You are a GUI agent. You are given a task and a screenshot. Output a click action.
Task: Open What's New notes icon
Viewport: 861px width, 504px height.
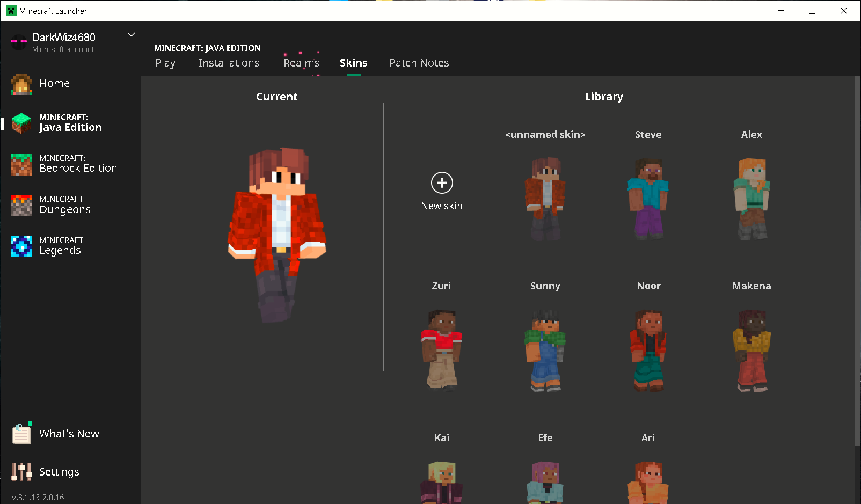pos(21,434)
